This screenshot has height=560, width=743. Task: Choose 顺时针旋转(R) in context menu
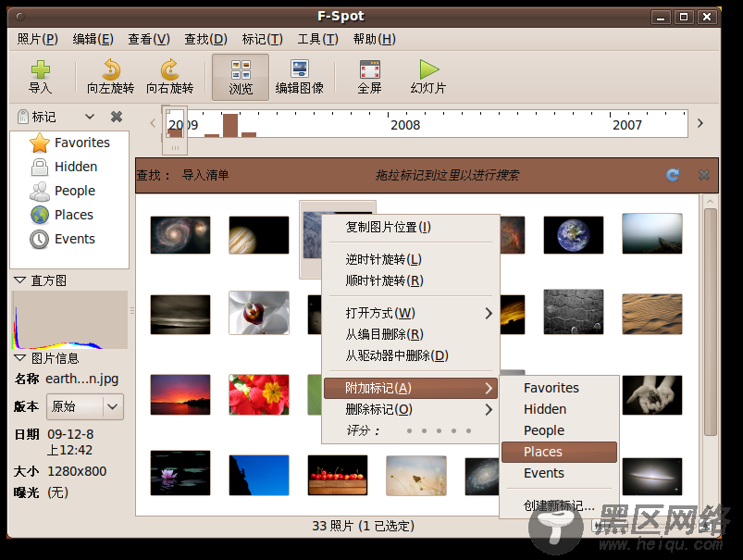point(410,280)
